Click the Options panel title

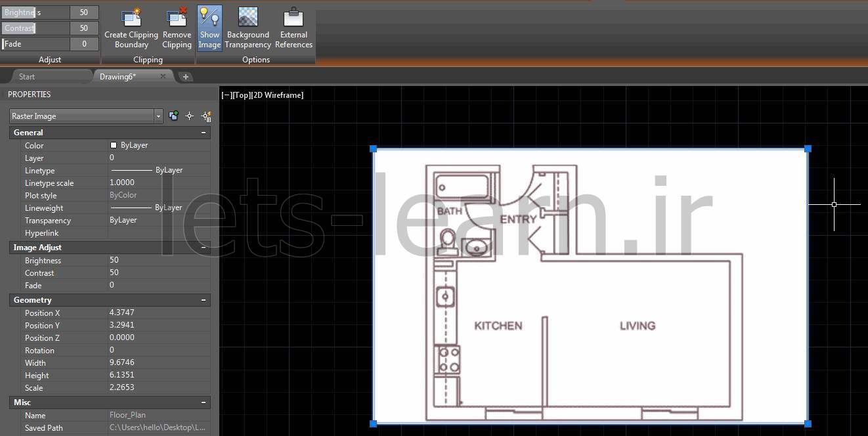tap(256, 60)
